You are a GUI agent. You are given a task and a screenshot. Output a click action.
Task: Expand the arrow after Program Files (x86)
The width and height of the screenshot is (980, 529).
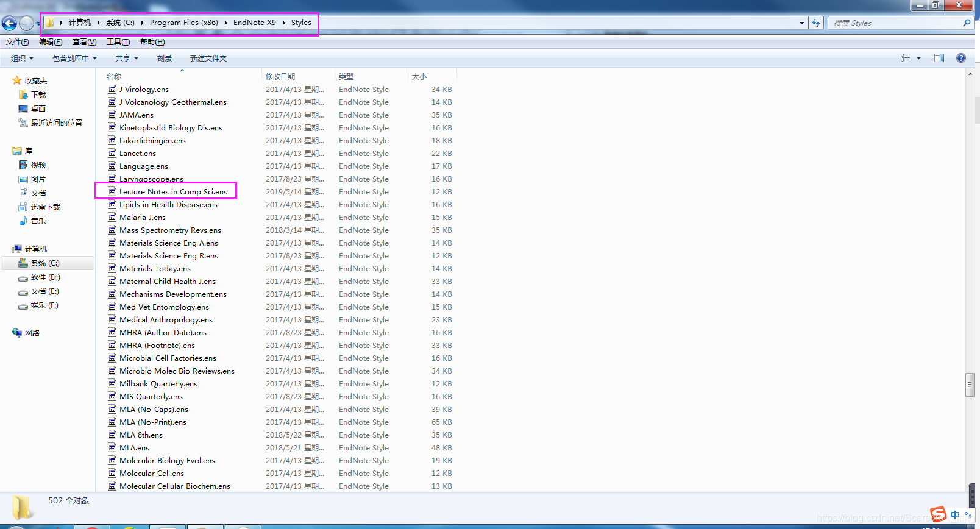[225, 23]
